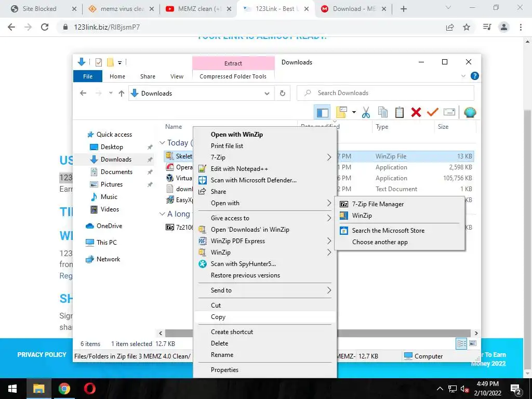Click the Properties quick access icon in title bar

[x=99, y=62]
